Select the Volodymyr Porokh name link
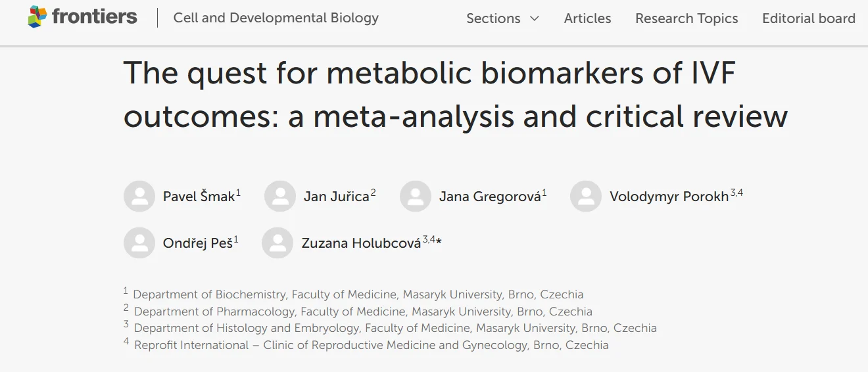 point(669,197)
